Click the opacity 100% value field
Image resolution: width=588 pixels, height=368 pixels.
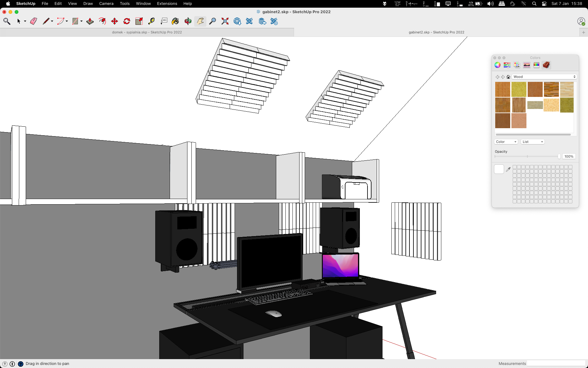point(569,156)
